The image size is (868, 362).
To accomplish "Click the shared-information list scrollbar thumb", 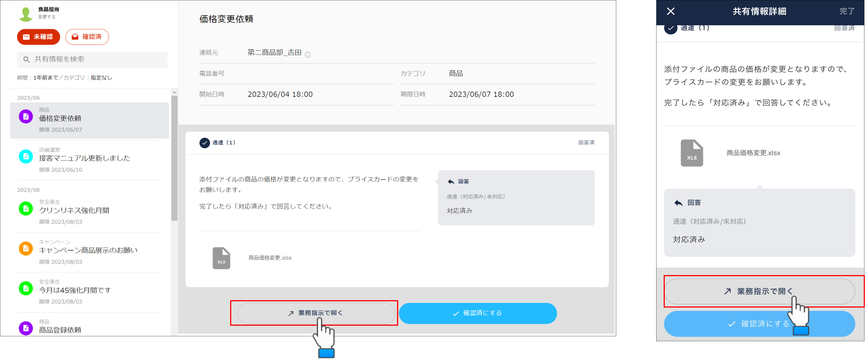I will point(174,158).
